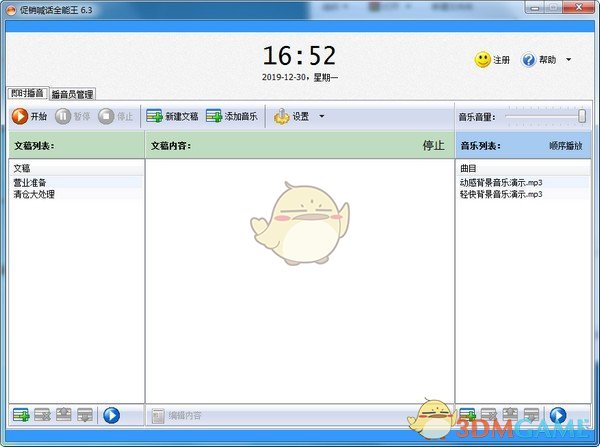Screen dimensions: 600x447
Task: Open 帮助 help question mark icon
Action: 529,60
